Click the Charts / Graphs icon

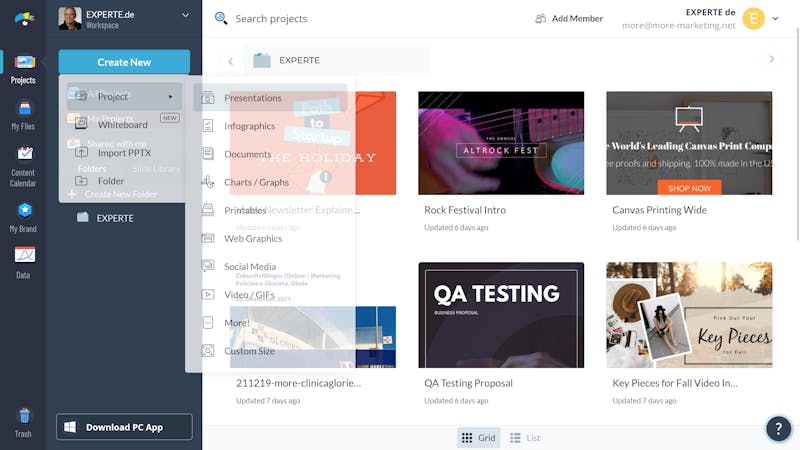coord(208,182)
